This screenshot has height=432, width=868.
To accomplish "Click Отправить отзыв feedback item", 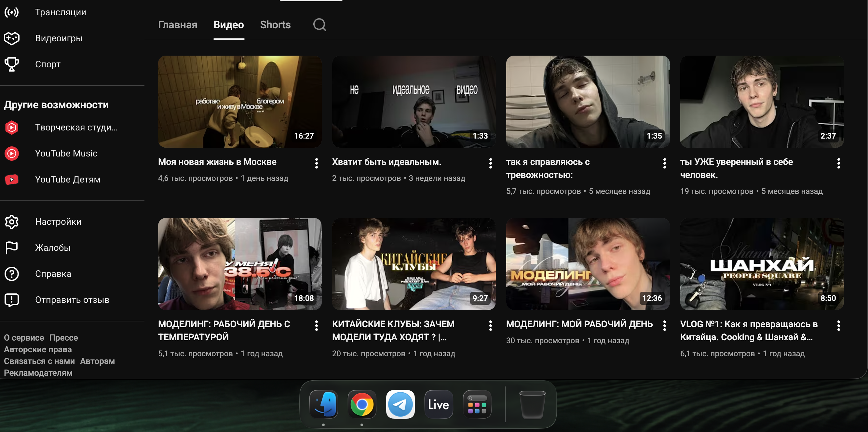I will (x=72, y=300).
